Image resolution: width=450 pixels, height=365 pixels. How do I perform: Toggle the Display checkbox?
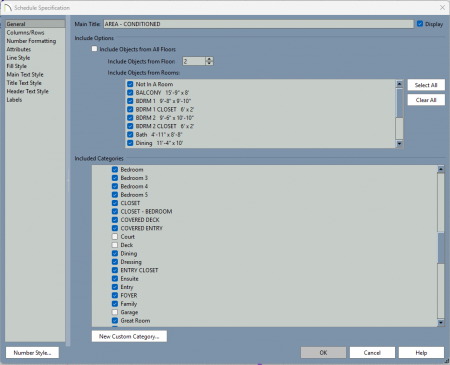click(x=420, y=24)
